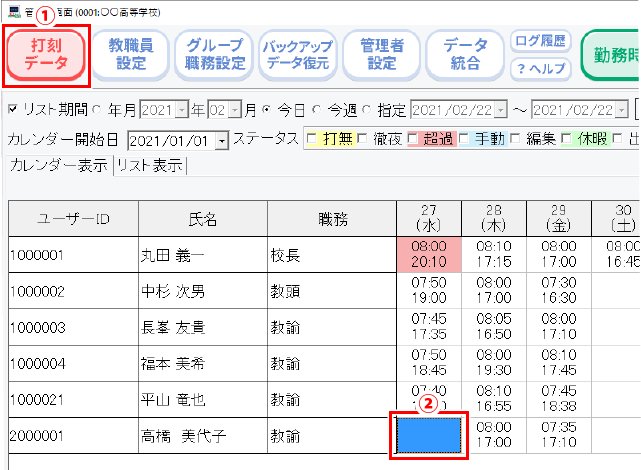Open the カレンダー開始日 date dropdown
Viewport: 641px width, 470px height.
[x=222, y=139]
